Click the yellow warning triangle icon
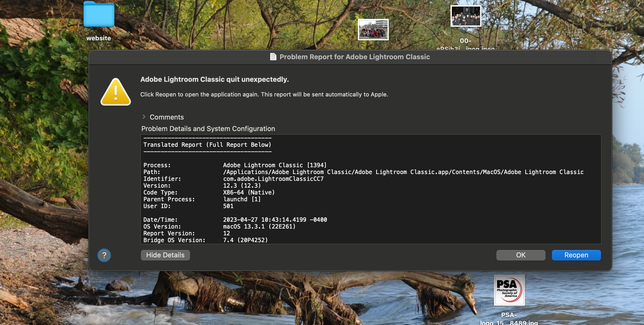The height and width of the screenshot is (325, 644). point(115,92)
